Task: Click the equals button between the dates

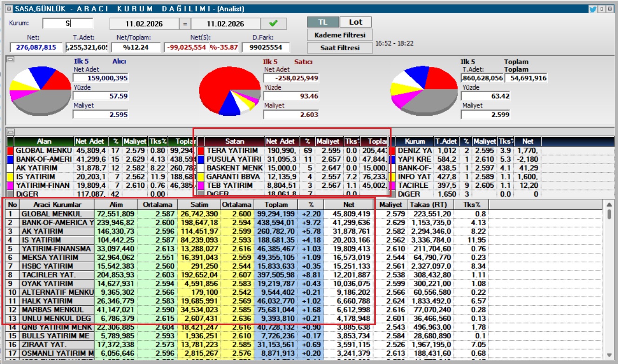Action: [x=185, y=24]
